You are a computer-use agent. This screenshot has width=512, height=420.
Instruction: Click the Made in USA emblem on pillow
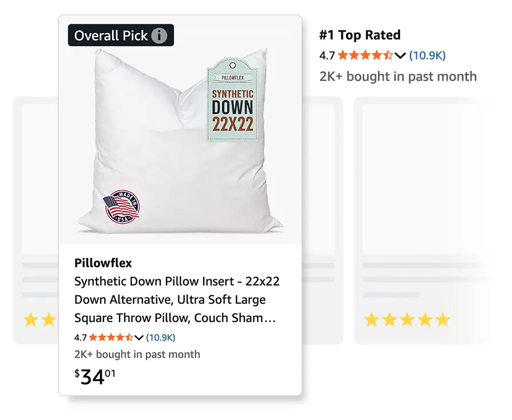point(122,207)
